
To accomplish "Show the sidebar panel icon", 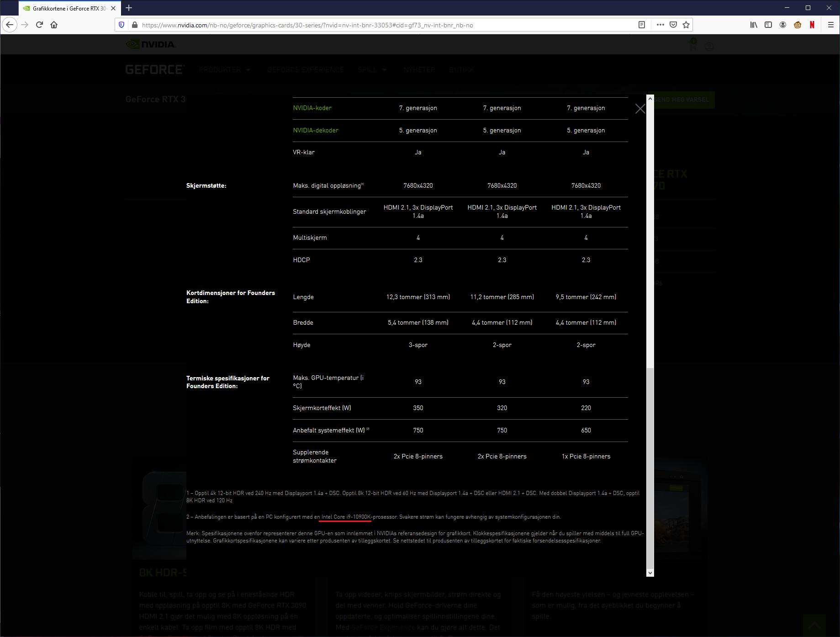I will (768, 25).
